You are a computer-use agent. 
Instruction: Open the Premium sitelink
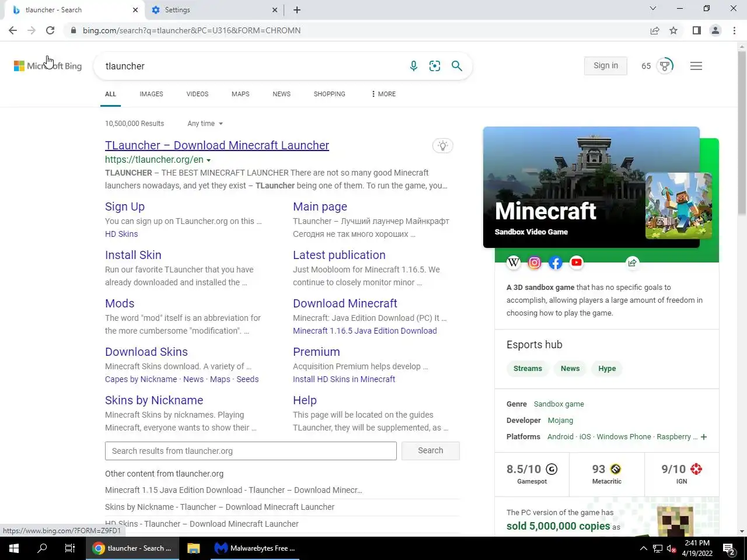tap(316, 352)
